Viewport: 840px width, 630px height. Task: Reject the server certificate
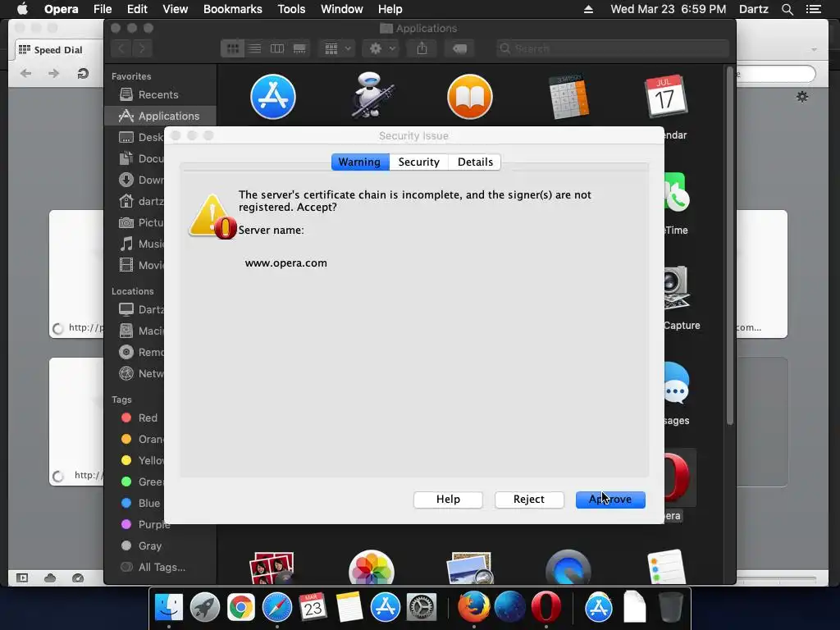[529, 500]
